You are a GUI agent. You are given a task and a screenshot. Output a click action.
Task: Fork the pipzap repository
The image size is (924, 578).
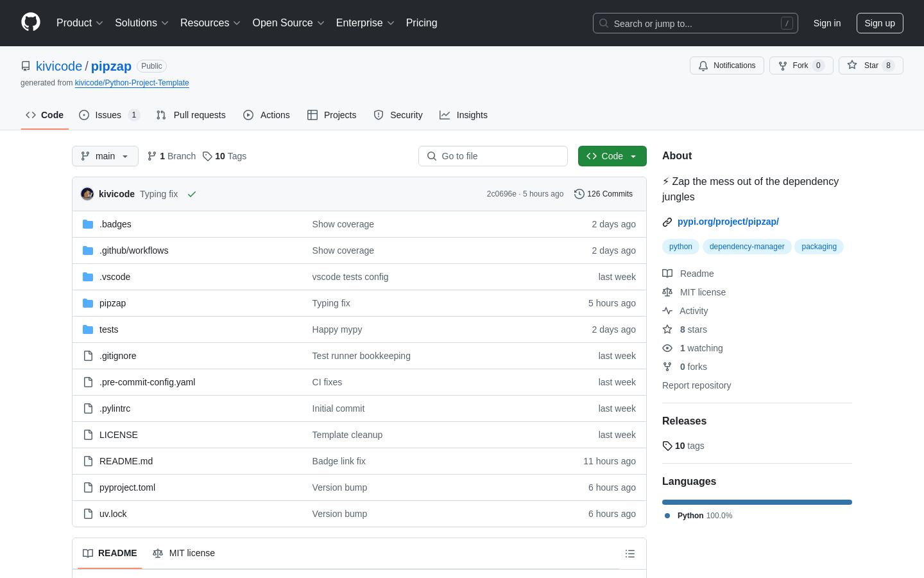pyautogui.click(x=801, y=66)
